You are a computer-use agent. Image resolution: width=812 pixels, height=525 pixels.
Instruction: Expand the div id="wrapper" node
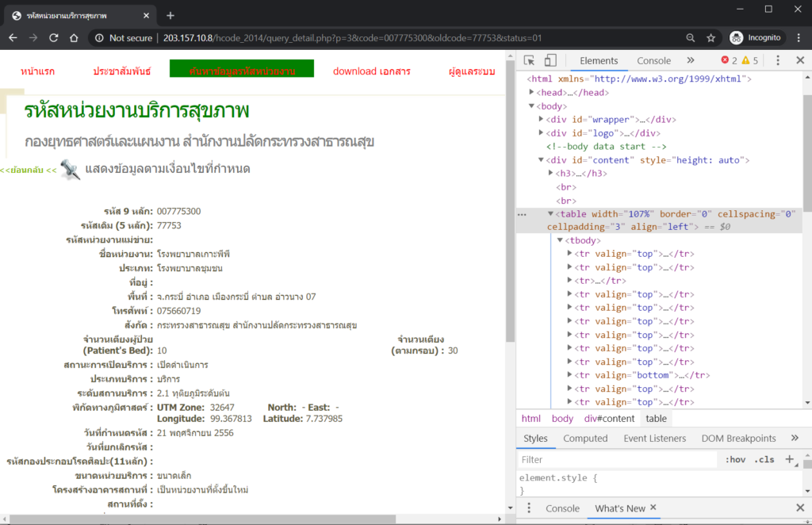(542, 120)
